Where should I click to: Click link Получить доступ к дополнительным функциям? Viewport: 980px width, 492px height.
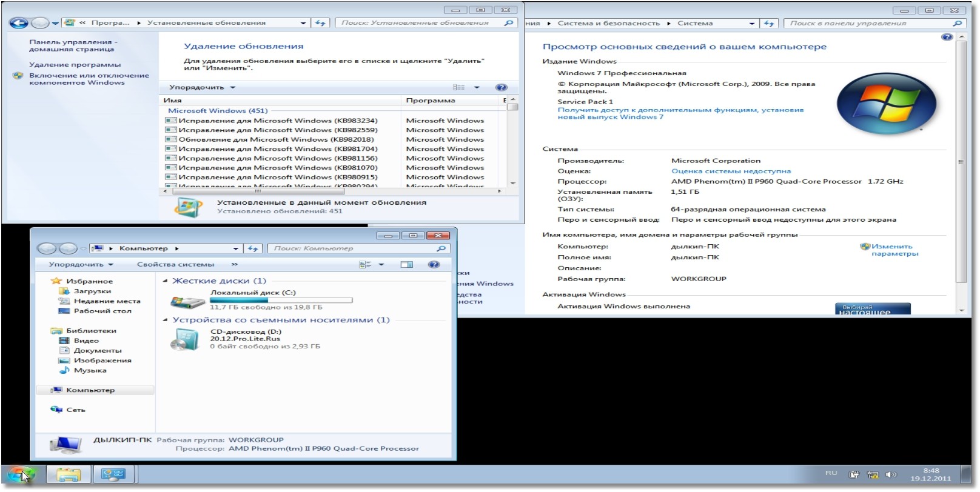(x=680, y=113)
